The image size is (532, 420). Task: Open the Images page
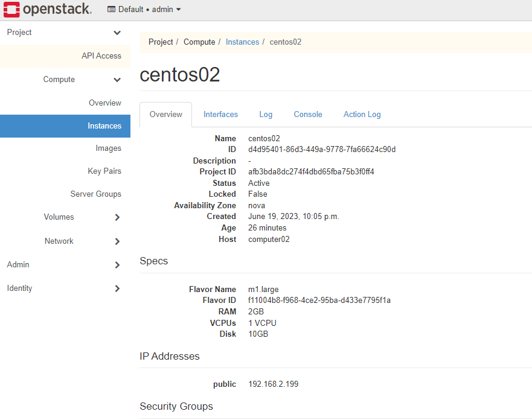point(108,148)
